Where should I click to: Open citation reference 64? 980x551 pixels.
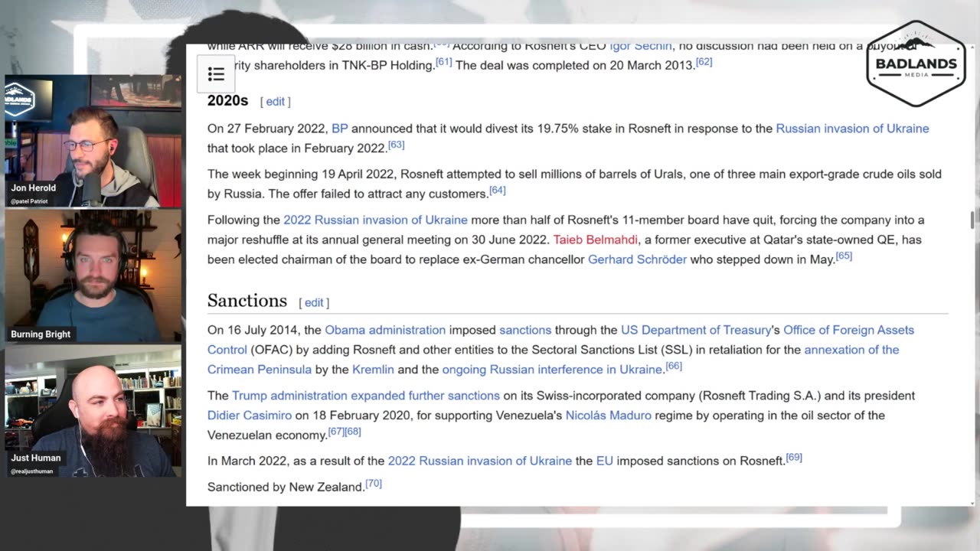click(498, 190)
